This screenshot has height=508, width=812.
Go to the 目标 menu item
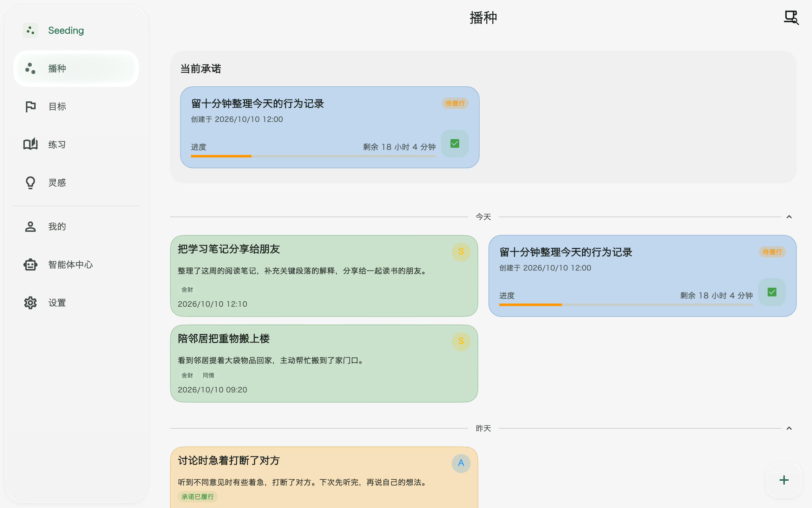76,106
